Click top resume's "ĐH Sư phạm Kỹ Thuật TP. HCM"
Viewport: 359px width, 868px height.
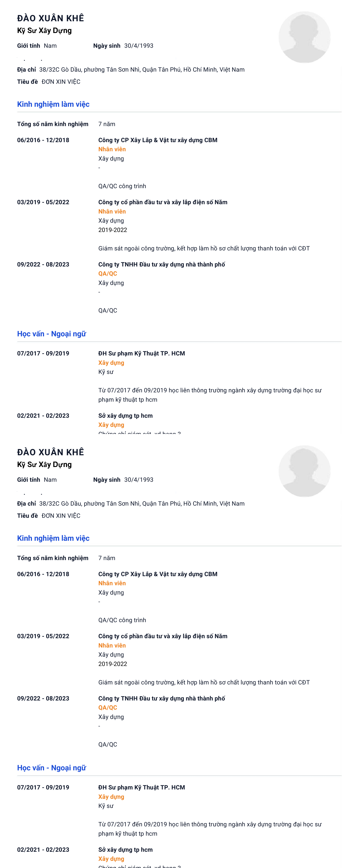coord(142,353)
